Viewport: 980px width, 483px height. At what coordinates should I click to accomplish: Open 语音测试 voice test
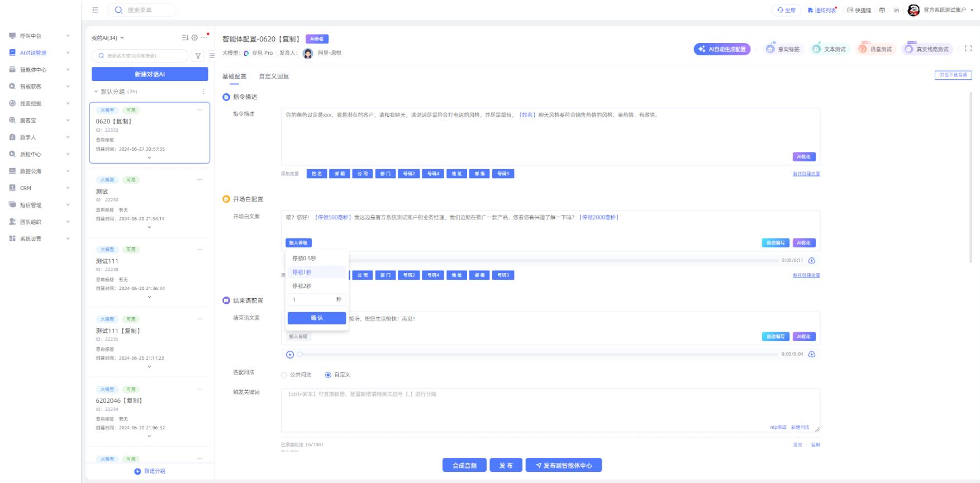point(876,49)
